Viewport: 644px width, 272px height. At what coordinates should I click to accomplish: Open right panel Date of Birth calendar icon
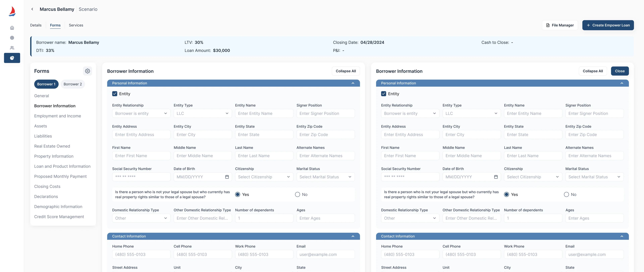(x=496, y=177)
